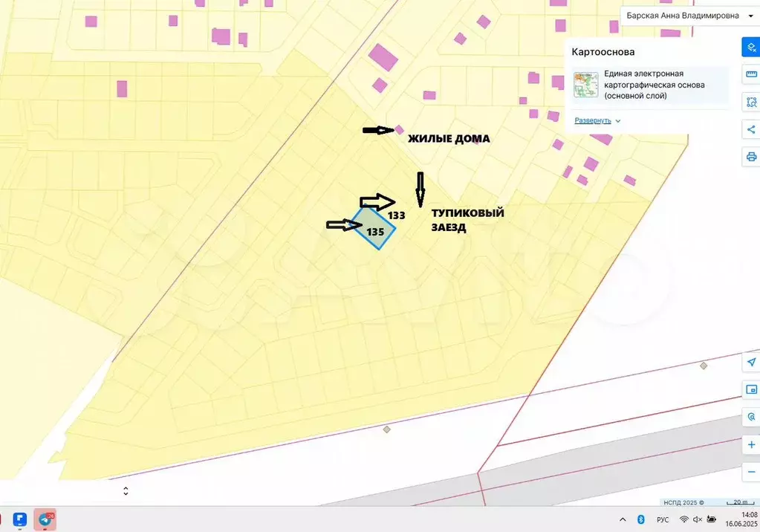This screenshot has width=760, height=532.
Task: Zoom out with the minus button
Action: click(x=751, y=472)
